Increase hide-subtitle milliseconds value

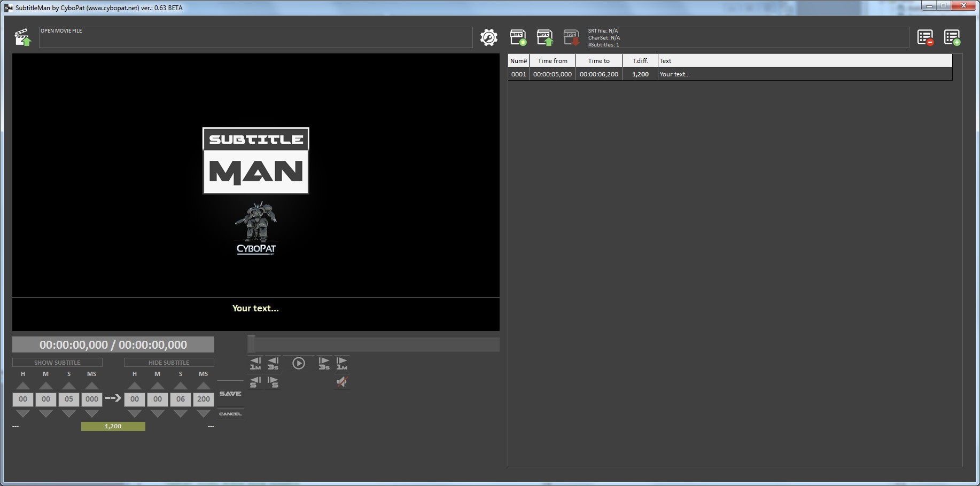pos(204,386)
